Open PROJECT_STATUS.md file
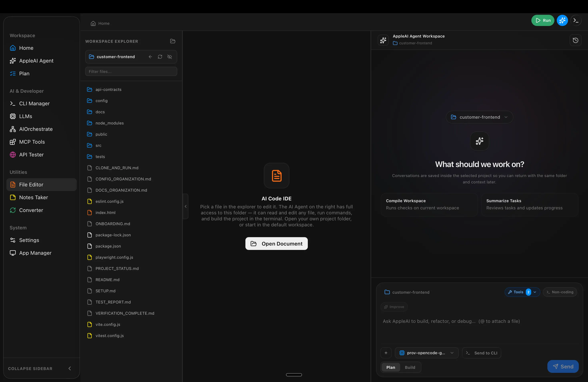Image resolution: width=588 pixels, height=382 pixels. [x=131, y=269]
